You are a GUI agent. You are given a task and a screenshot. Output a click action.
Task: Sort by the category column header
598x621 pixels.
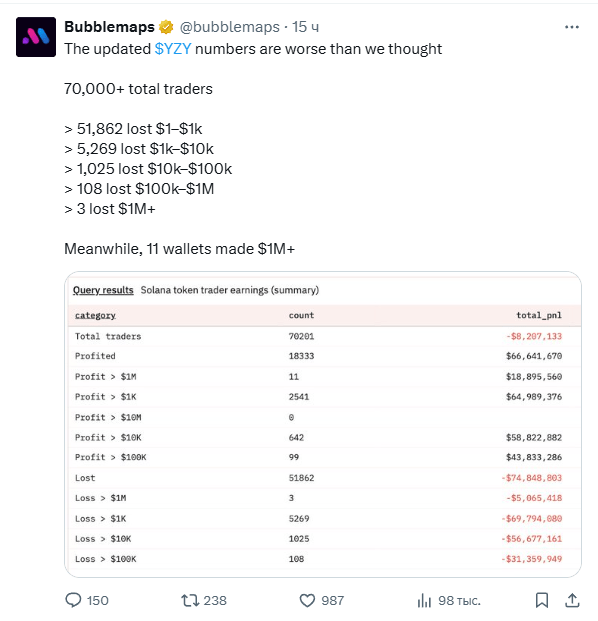click(95, 315)
